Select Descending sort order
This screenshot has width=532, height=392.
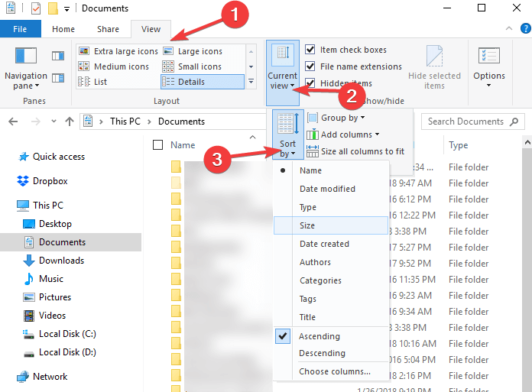pyautogui.click(x=331, y=353)
